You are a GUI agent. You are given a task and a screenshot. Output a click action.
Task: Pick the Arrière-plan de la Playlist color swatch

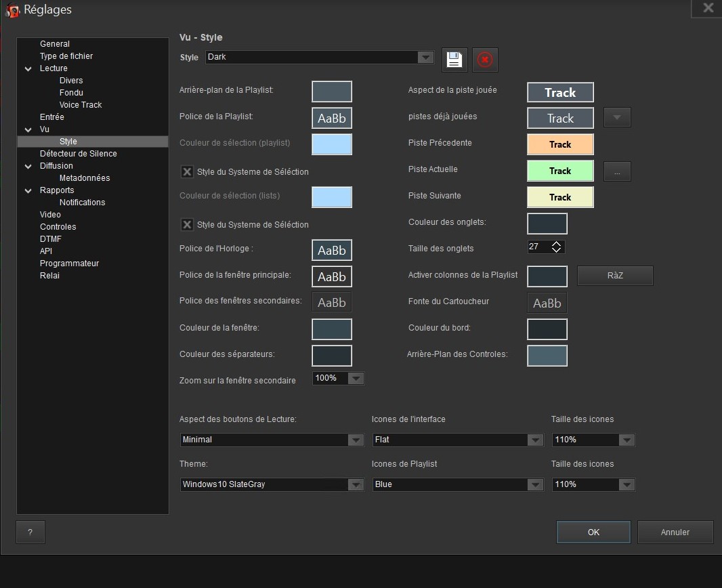click(332, 91)
